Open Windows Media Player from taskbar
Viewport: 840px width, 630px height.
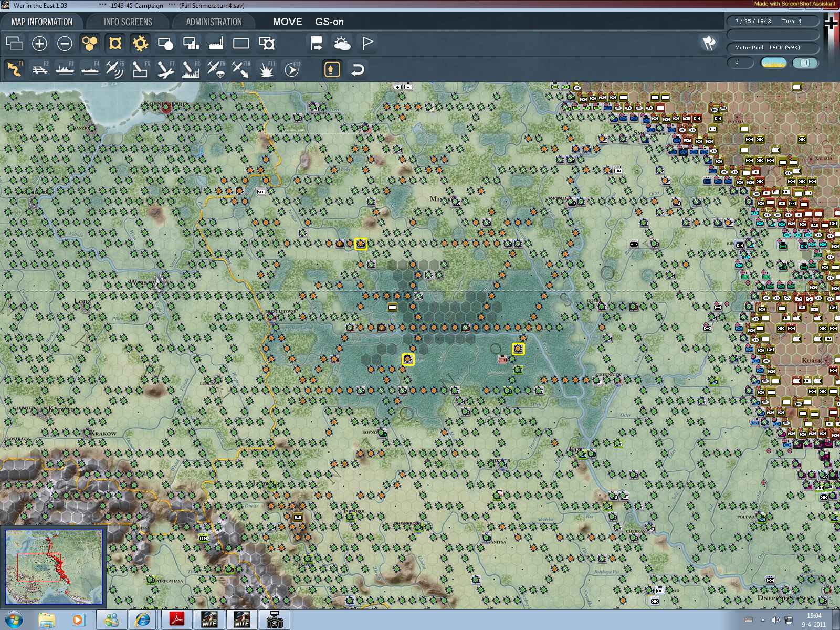[x=78, y=620]
